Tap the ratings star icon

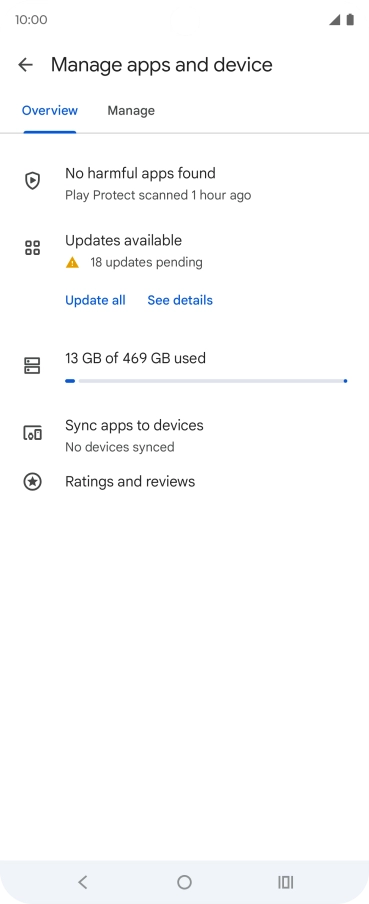pos(32,481)
